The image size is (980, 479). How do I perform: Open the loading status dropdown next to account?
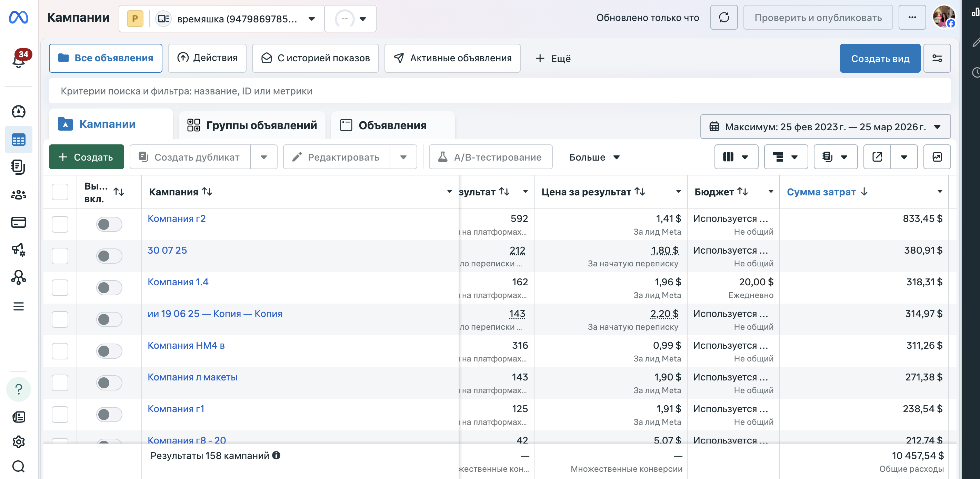click(x=350, y=18)
